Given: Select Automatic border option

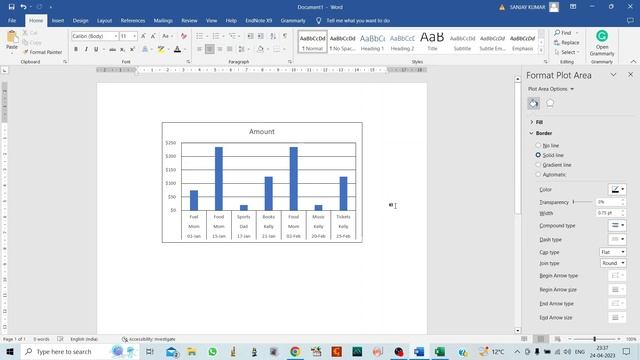Looking at the screenshot, I should [550, 175].
